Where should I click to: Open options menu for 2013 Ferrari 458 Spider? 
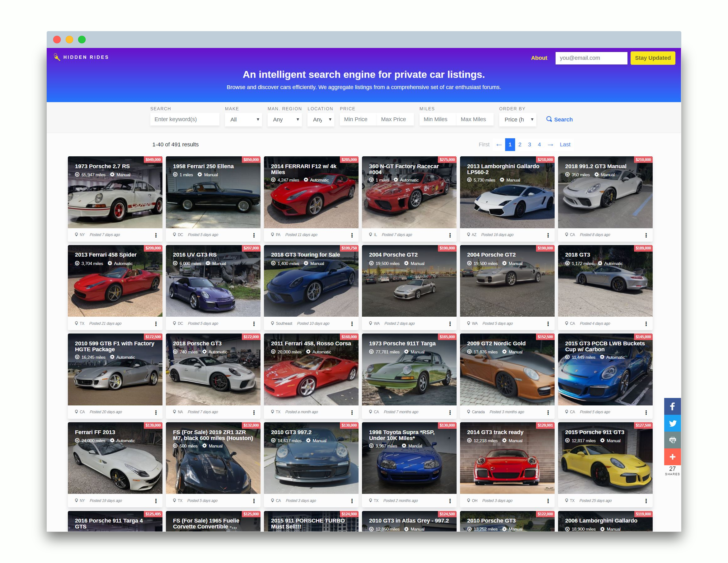pyautogui.click(x=156, y=324)
